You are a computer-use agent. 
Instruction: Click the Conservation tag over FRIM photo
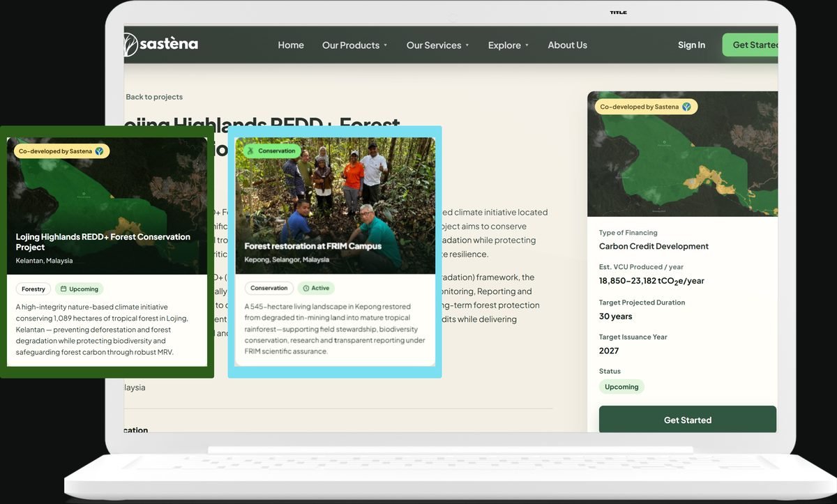tap(271, 151)
